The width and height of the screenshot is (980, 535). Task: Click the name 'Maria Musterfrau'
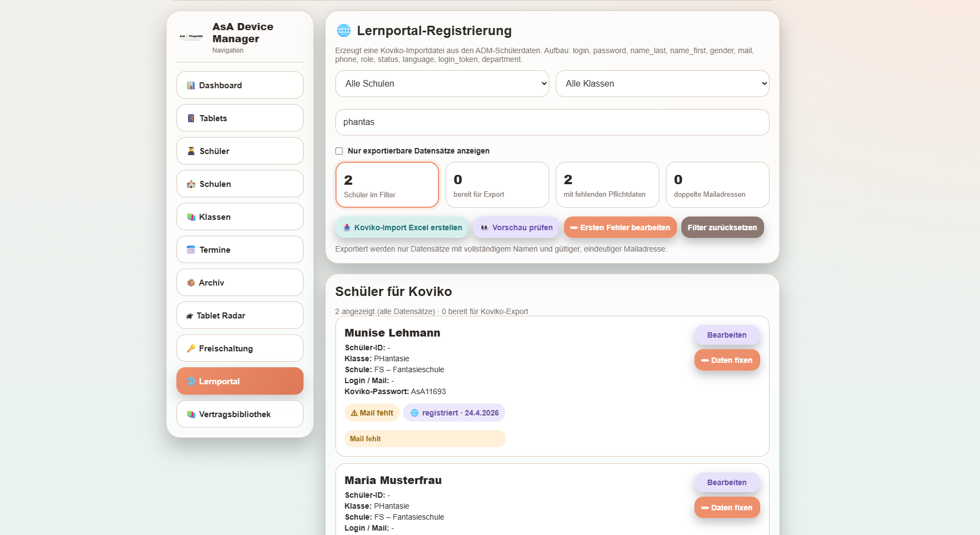point(394,480)
